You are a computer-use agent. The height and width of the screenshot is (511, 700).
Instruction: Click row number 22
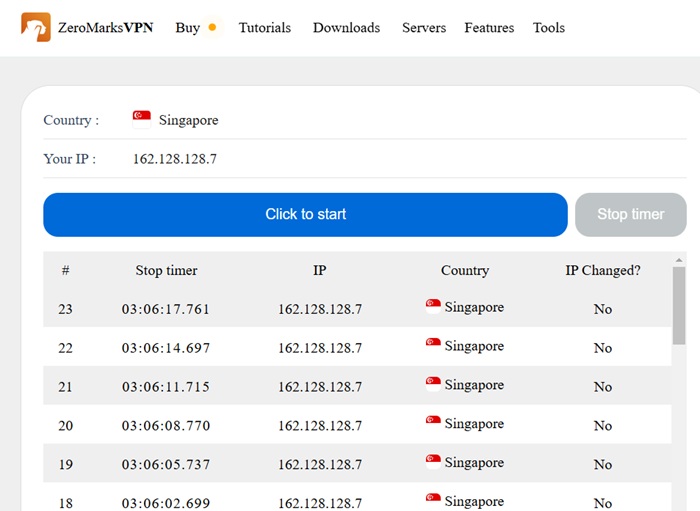click(66, 348)
